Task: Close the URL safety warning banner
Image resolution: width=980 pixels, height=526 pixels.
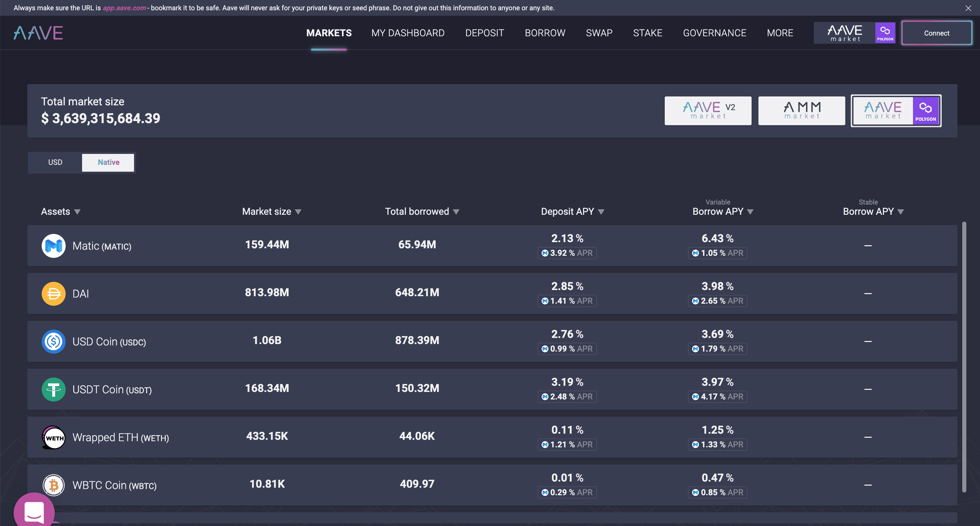Action: 968,8
